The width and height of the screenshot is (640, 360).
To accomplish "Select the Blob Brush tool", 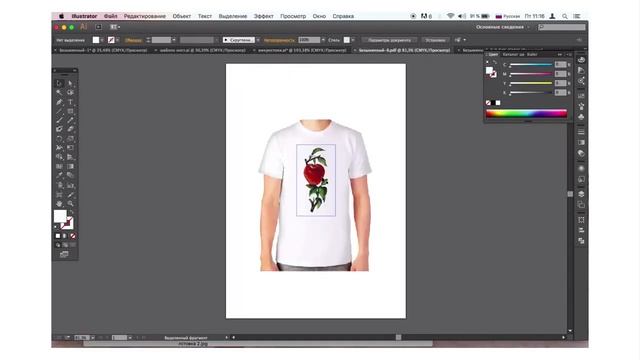I will click(59, 129).
